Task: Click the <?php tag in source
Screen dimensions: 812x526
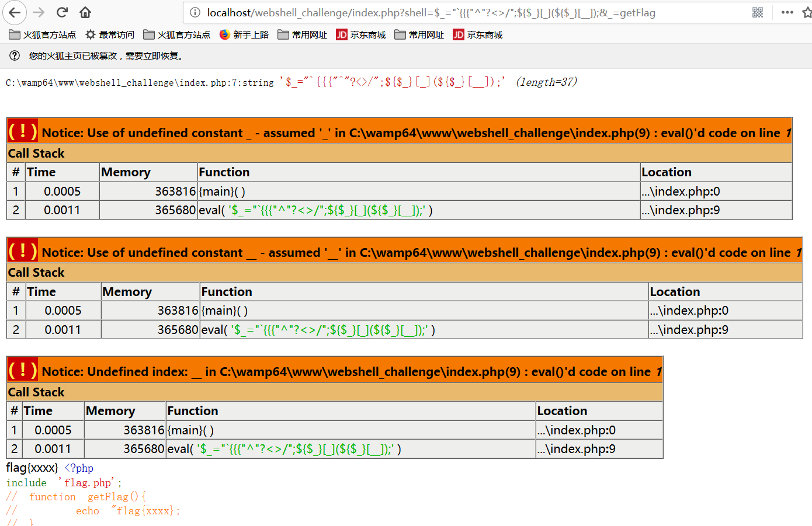Action: click(79, 468)
